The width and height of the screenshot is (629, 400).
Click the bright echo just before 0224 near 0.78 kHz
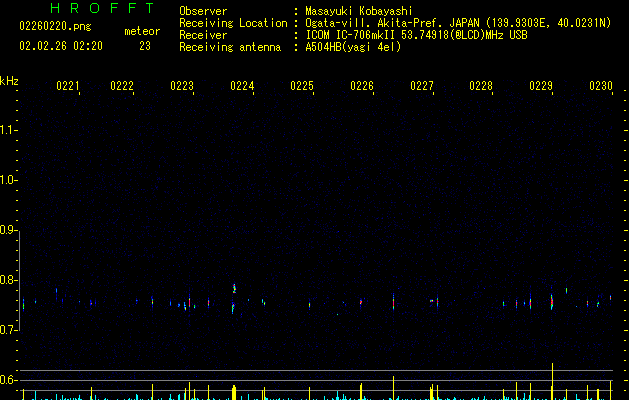(234, 288)
